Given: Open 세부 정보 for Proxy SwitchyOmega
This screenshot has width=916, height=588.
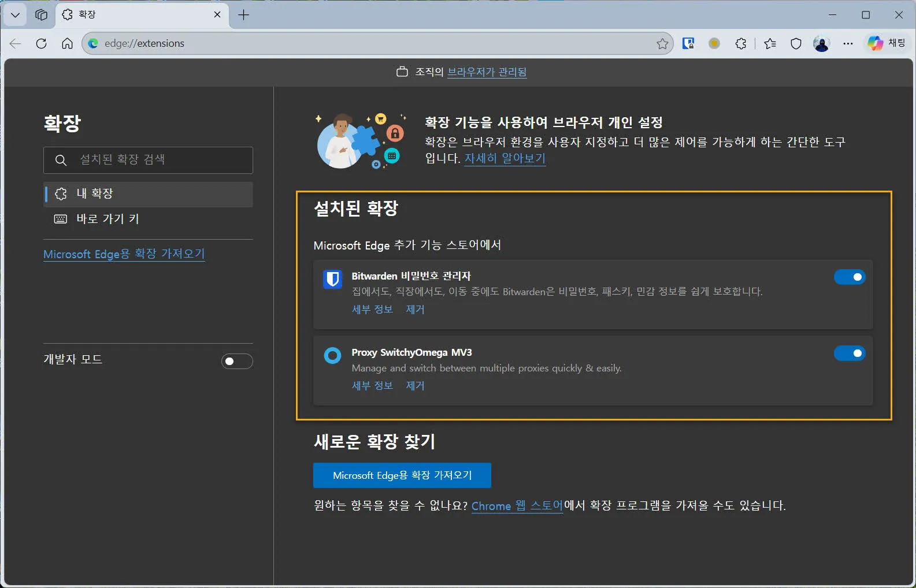Looking at the screenshot, I should [x=372, y=386].
